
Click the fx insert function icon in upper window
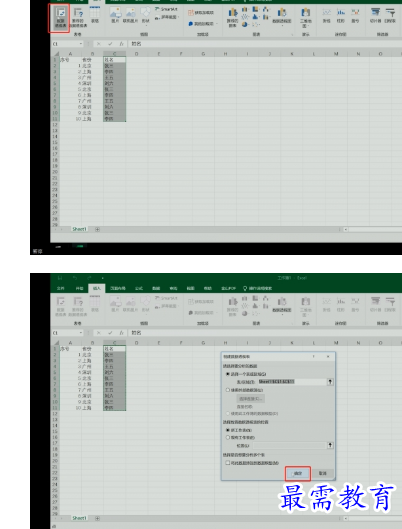pyautogui.click(x=121, y=44)
